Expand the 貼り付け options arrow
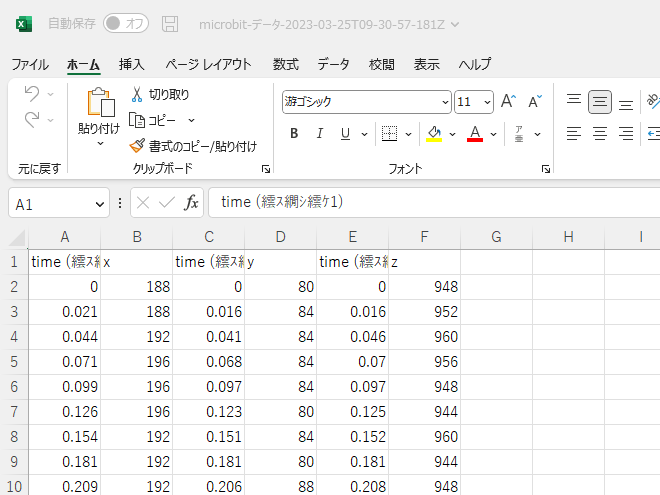 (x=100, y=144)
